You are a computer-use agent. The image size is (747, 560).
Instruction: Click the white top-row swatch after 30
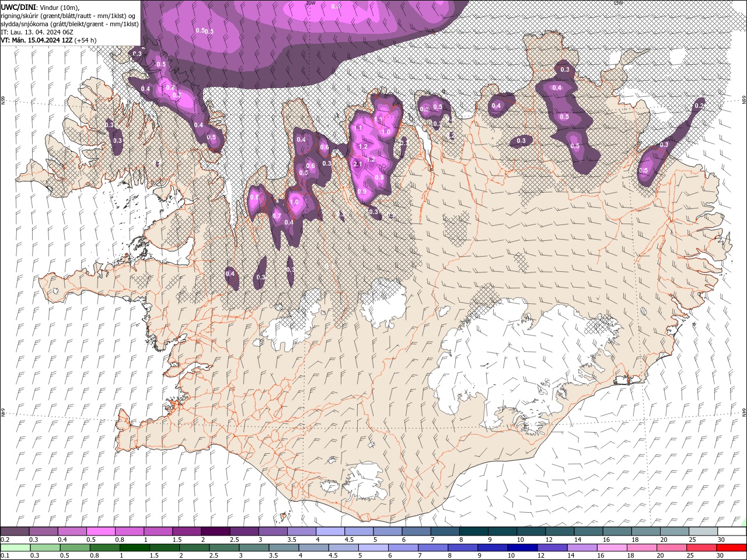point(732,531)
